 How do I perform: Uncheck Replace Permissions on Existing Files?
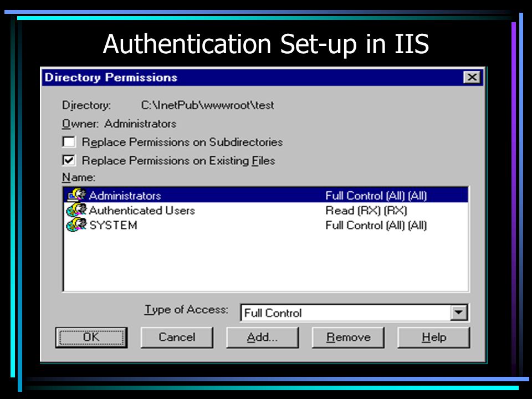[x=69, y=160]
